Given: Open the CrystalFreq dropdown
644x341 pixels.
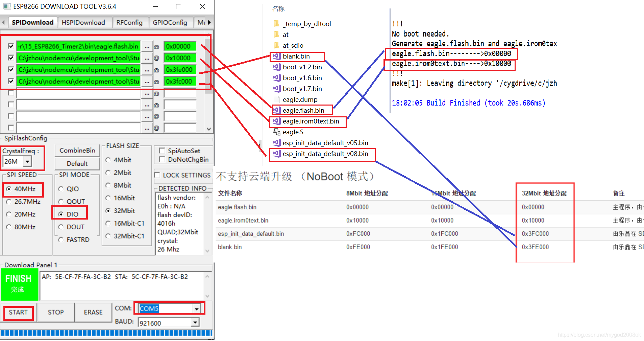Looking at the screenshot, I should click(27, 161).
